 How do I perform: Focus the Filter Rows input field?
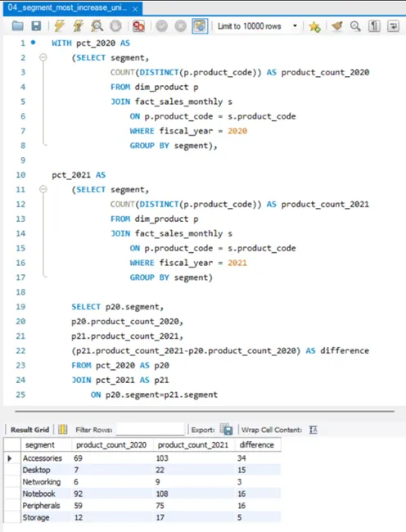(151, 430)
